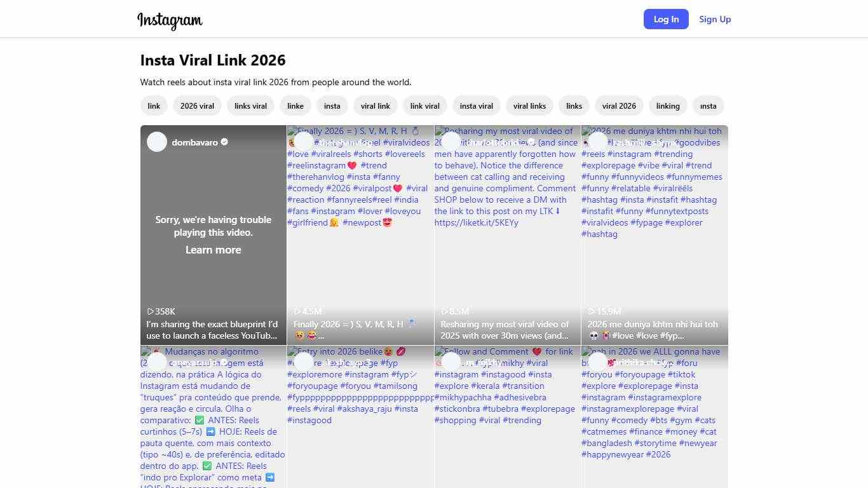Click the Log In button
868x488 pixels.
(x=666, y=19)
